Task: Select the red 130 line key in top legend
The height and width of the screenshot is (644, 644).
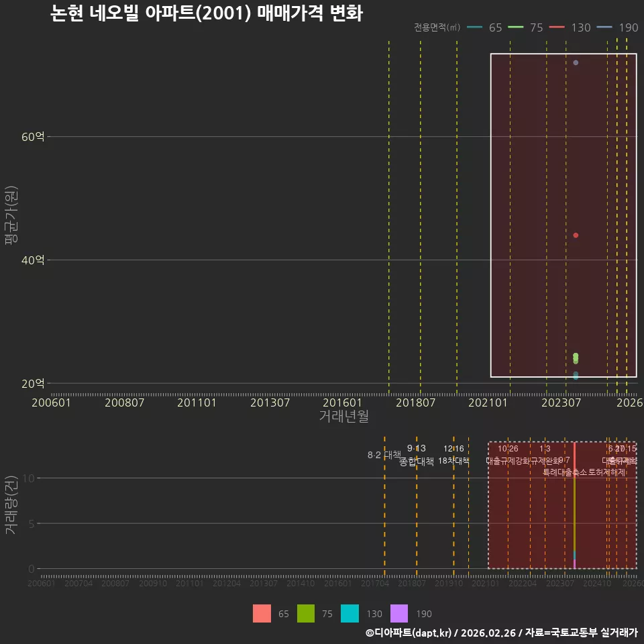Action: tap(557, 27)
